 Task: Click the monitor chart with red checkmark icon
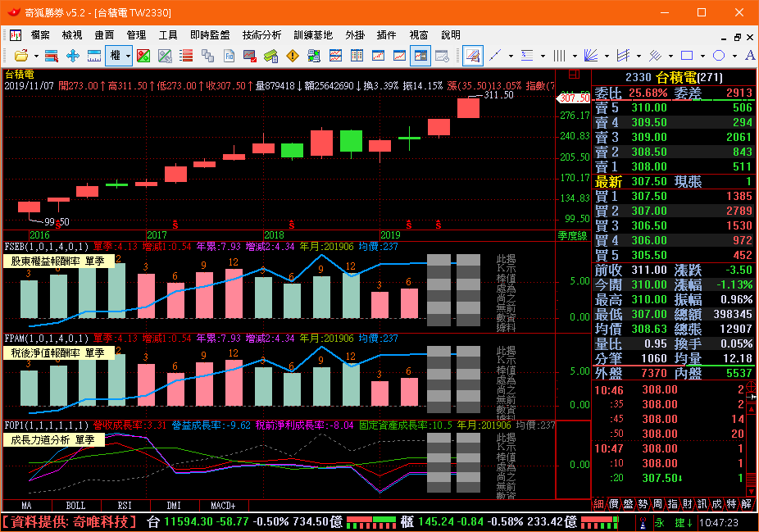tap(250, 56)
